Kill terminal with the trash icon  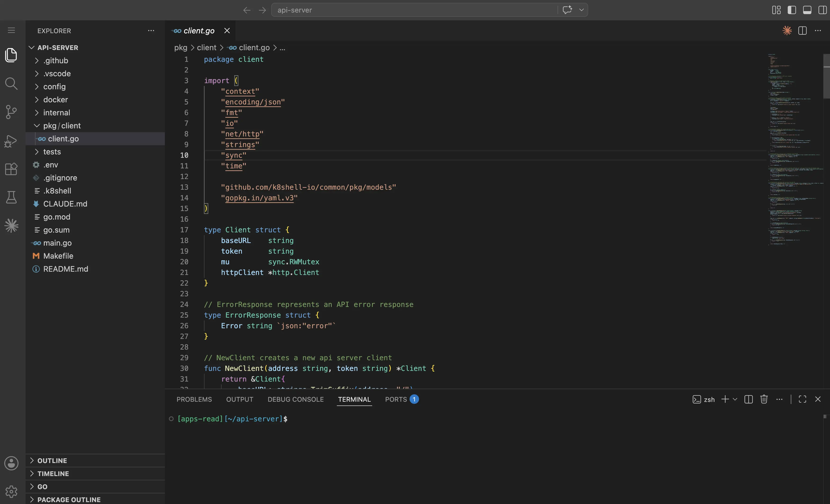[764, 399]
